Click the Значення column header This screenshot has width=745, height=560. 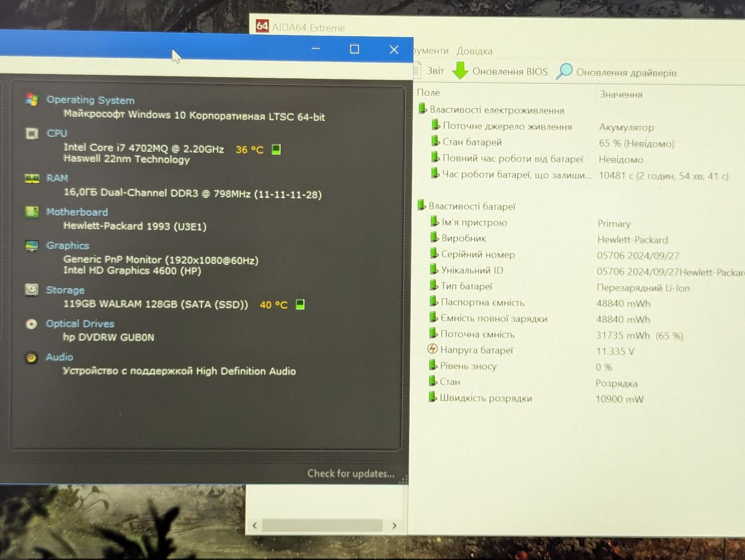[x=621, y=94]
